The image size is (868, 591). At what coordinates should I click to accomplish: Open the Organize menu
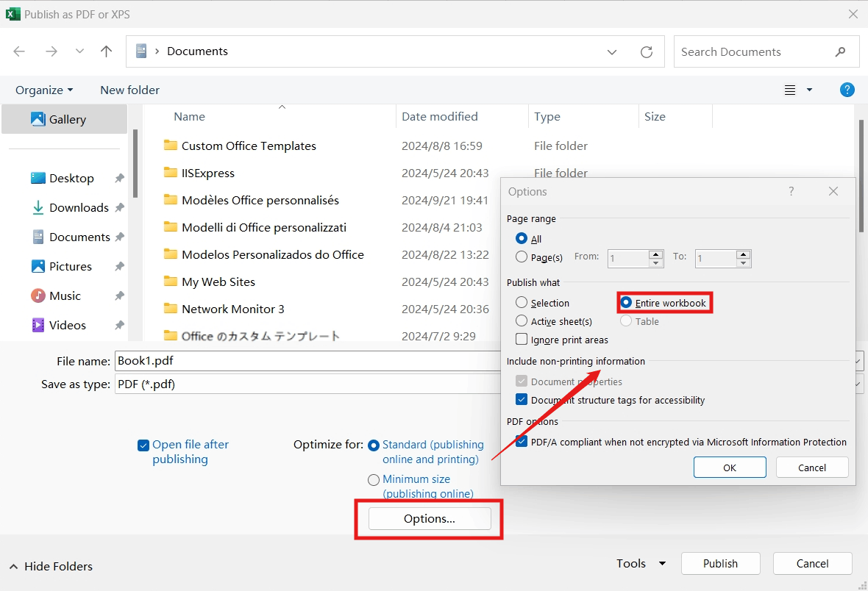pyautogui.click(x=43, y=90)
